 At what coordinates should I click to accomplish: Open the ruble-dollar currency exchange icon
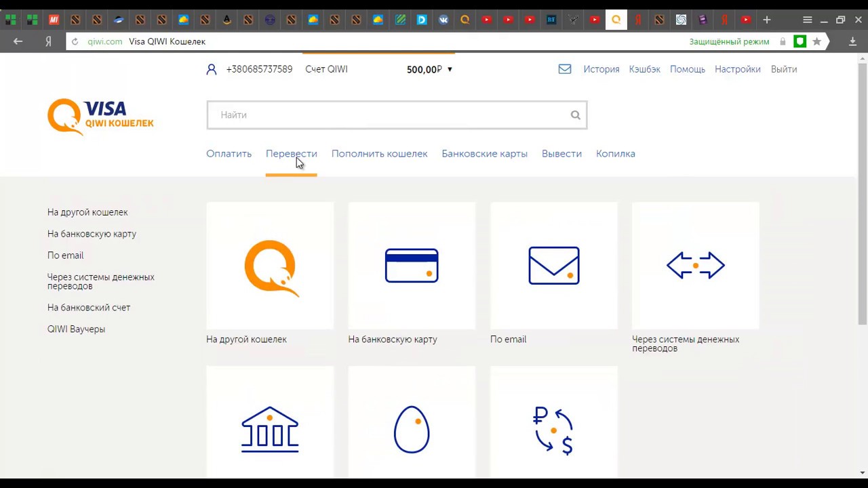tap(553, 430)
